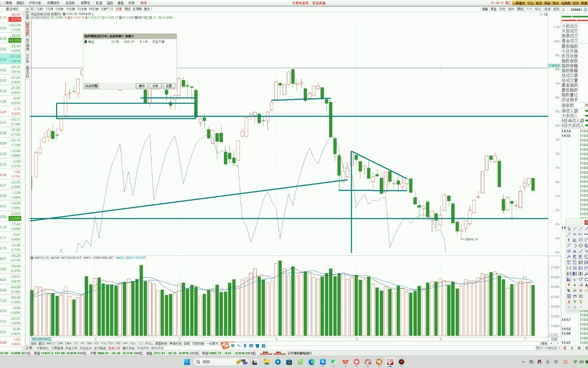Close the drawing tools palette
588x368 pixels.
point(586,222)
